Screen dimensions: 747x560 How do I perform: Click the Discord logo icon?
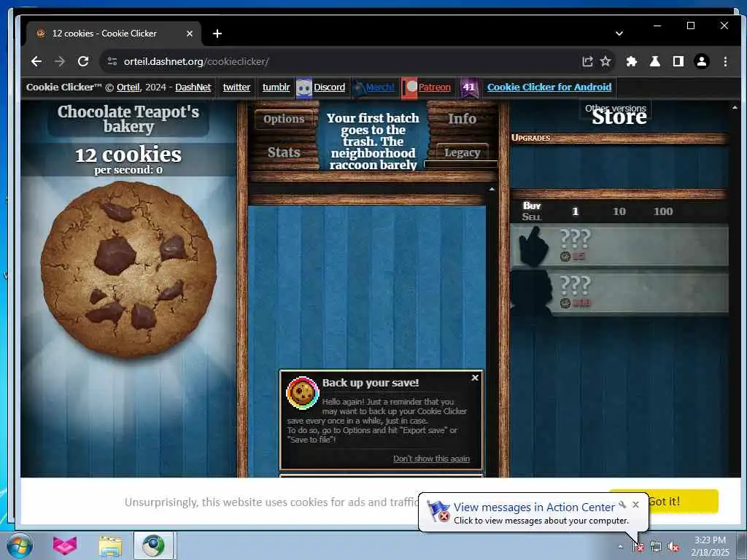[304, 87]
